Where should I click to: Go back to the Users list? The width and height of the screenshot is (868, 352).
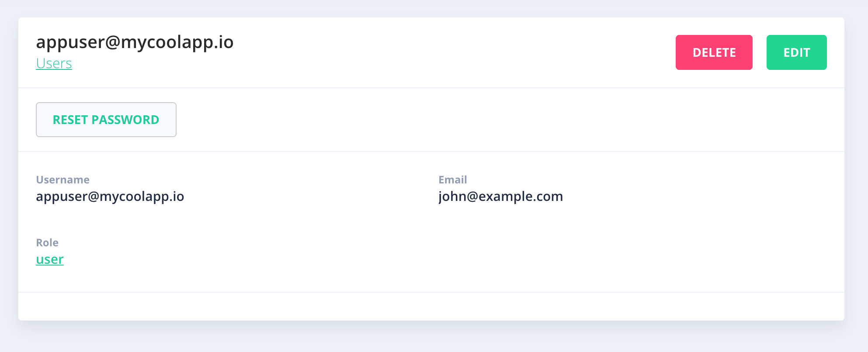point(54,63)
